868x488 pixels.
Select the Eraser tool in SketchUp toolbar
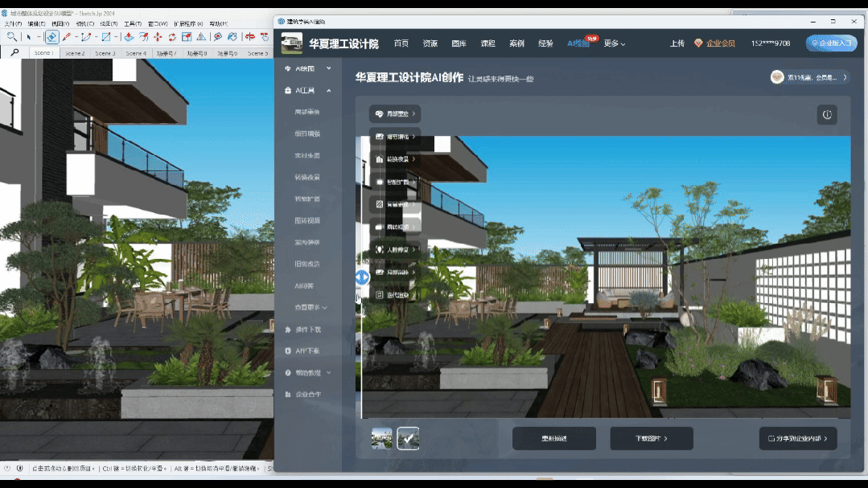pos(51,37)
